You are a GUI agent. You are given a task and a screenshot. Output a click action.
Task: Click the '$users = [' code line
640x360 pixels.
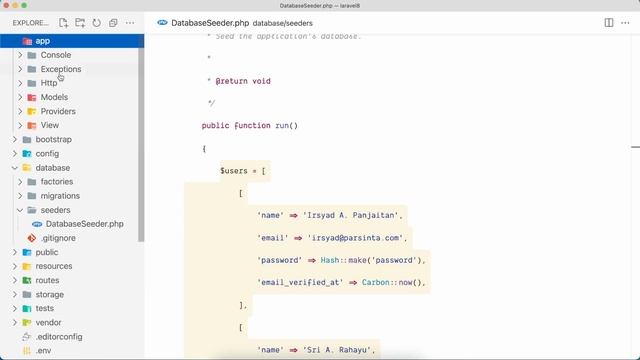pos(243,171)
